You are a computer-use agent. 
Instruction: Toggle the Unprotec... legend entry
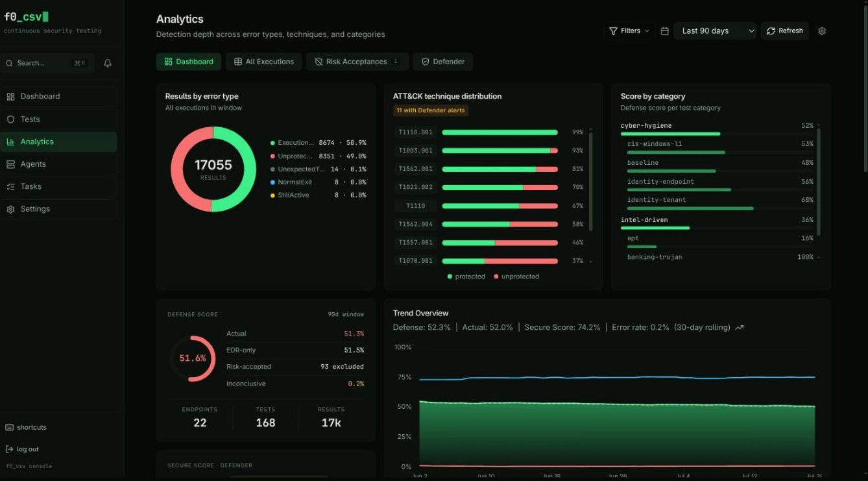(x=318, y=156)
